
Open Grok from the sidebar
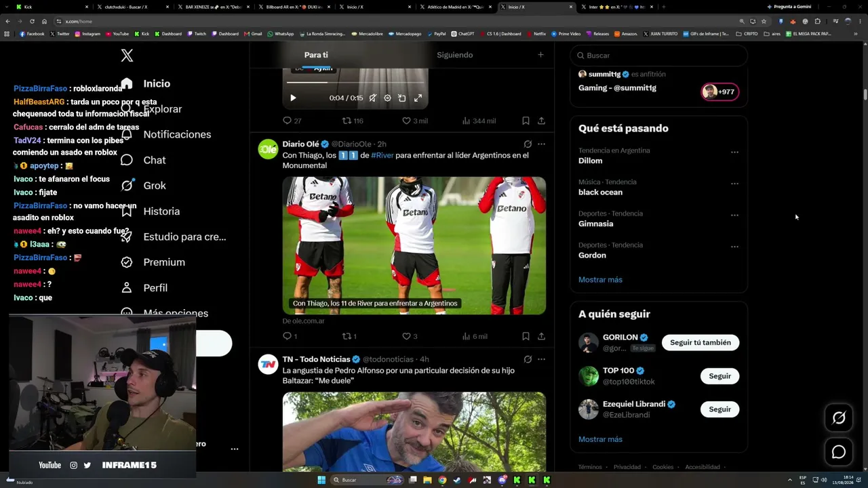click(x=143, y=186)
